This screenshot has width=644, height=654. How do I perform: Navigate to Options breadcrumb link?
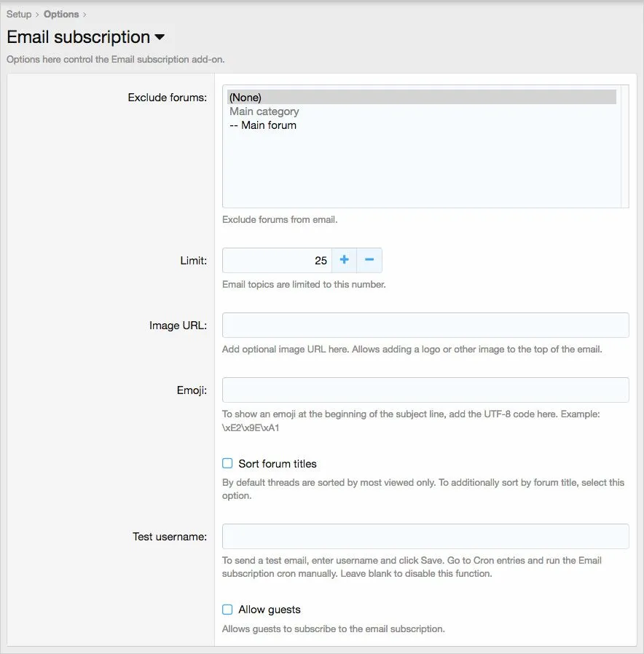(61, 14)
